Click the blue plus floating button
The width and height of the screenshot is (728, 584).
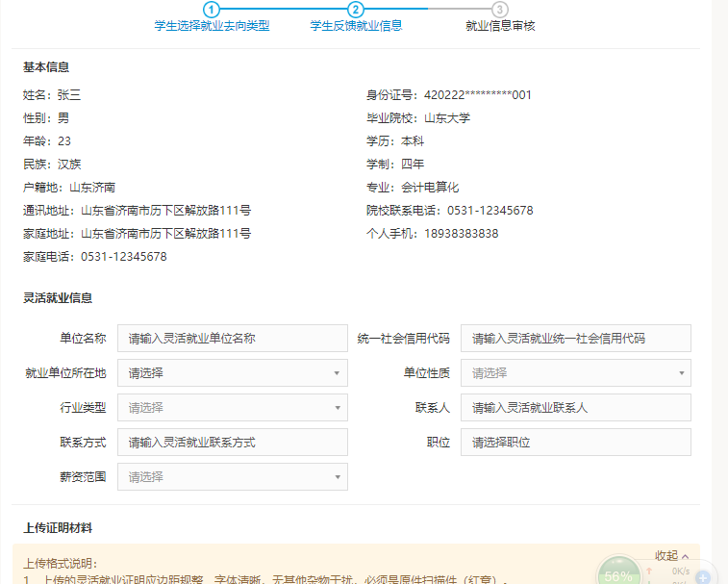(703, 576)
